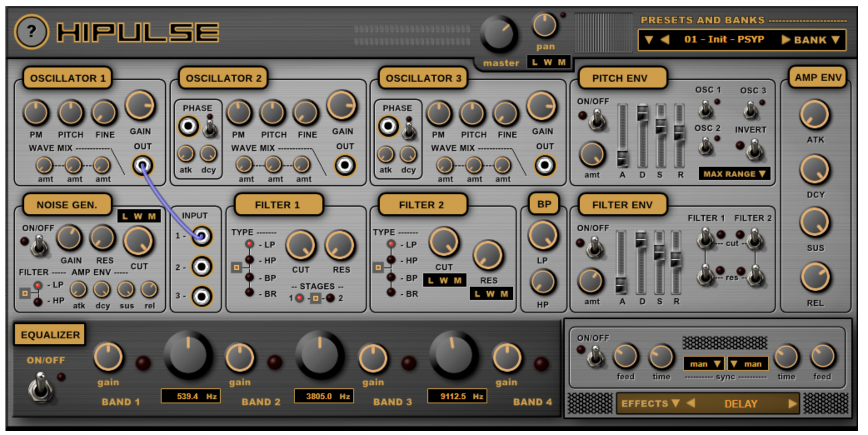
Task: Click the 9112.5 Hz frequency field
Action: point(457,396)
